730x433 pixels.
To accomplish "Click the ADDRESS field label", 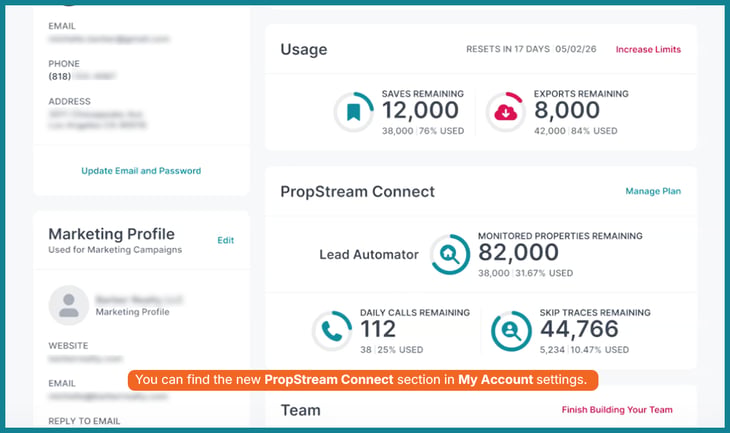I will click(x=69, y=101).
